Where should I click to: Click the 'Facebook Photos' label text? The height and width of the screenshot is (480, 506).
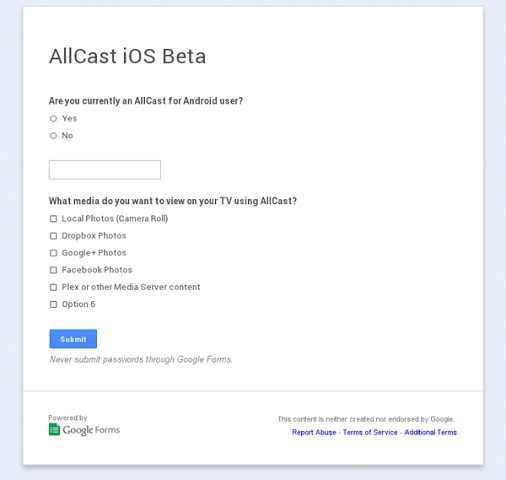[97, 270]
